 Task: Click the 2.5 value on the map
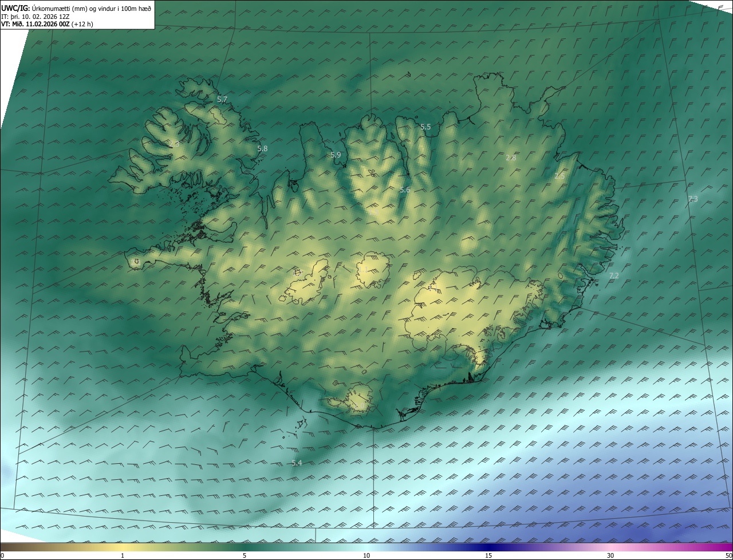(x=559, y=177)
